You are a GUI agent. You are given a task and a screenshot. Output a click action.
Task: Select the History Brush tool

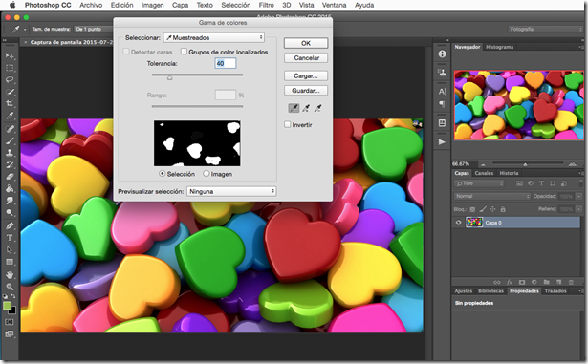tap(10, 165)
